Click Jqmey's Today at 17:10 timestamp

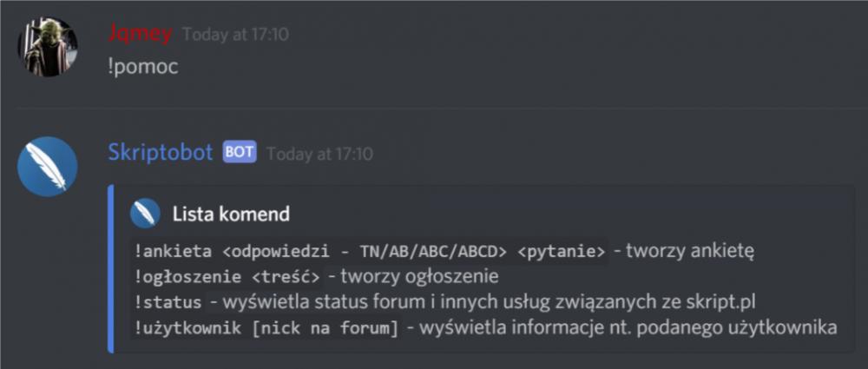pyautogui.click(x=235, y=35)
